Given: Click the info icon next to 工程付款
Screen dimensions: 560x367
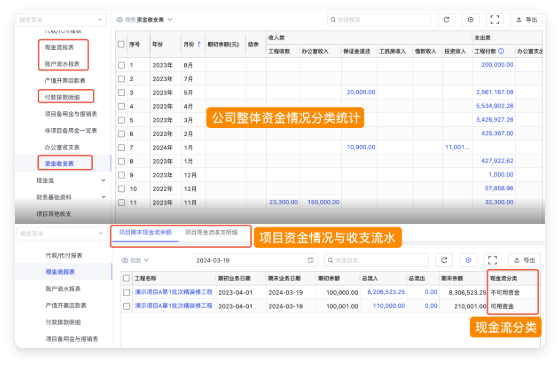Looking at the screenshot, I should [x=501, y=51].
